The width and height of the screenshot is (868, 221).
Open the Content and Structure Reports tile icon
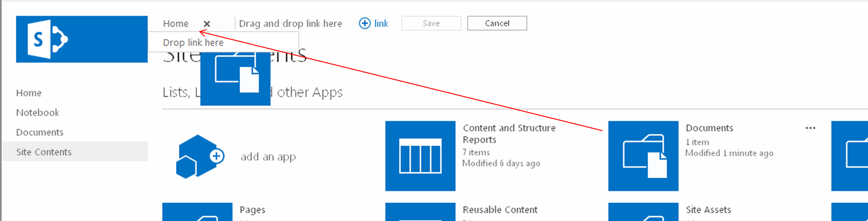tap(420, 156)
